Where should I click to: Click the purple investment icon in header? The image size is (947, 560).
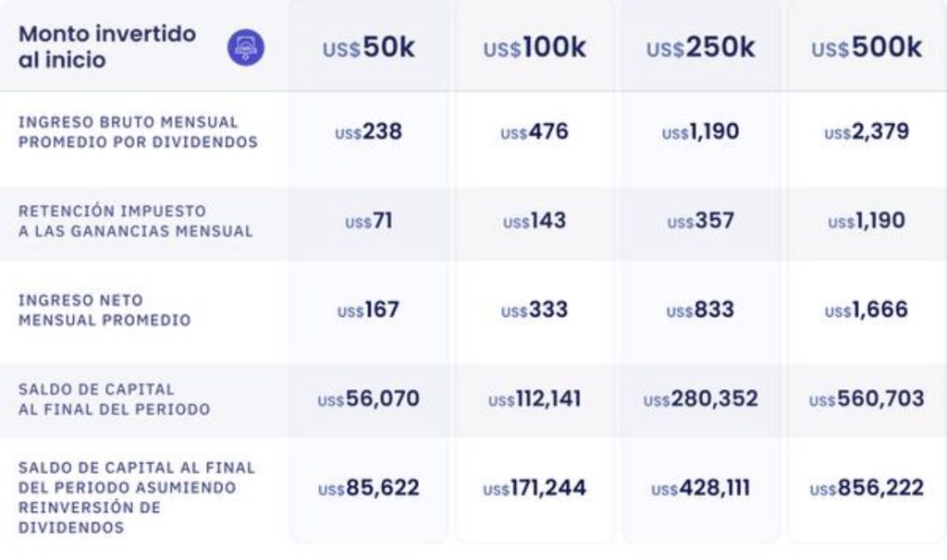pos(246,48)
